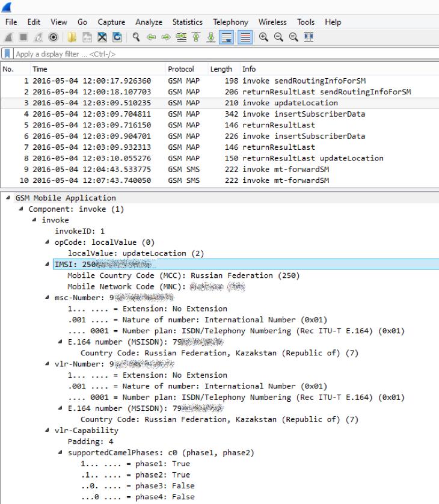This screenshot has height=504, width=439.
Task: Click the Time column header
Action: 40,69
